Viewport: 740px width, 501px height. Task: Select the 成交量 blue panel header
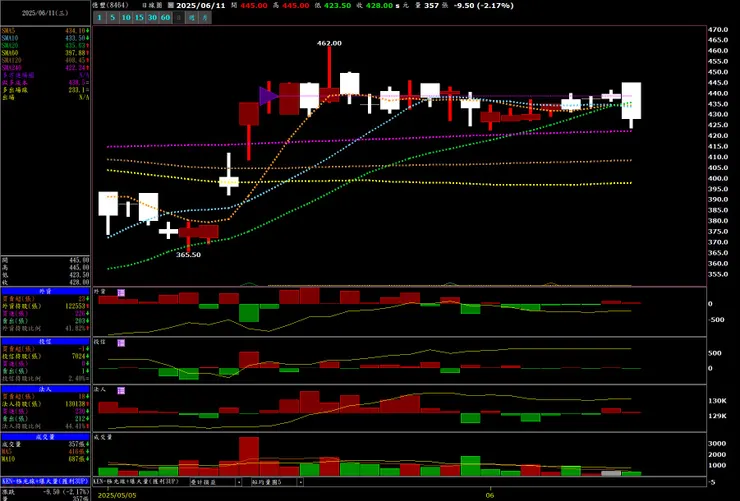tap(45, 437)
